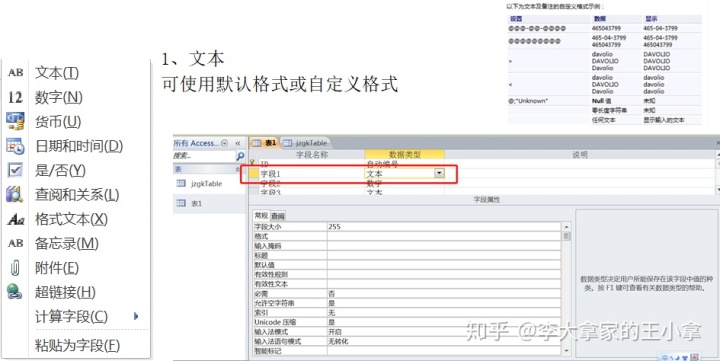
Task: Choose 超链接(H) from the field type menu
Action: coord(65,292)
